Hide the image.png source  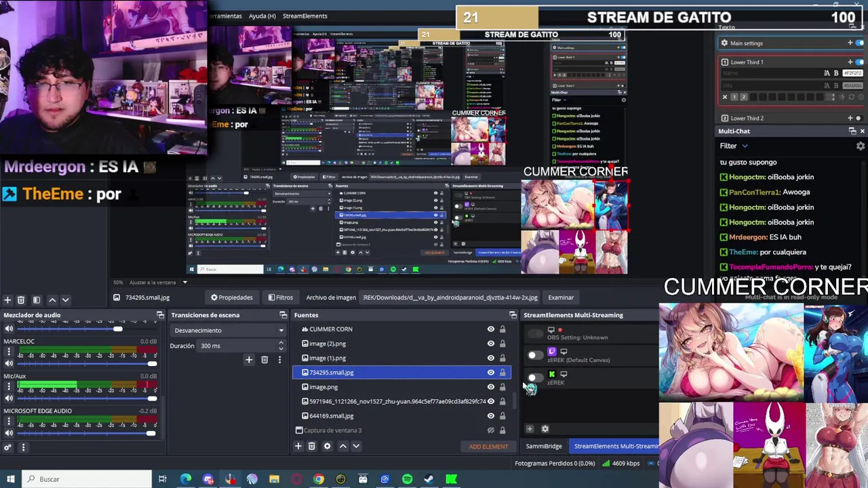[491, 387]
